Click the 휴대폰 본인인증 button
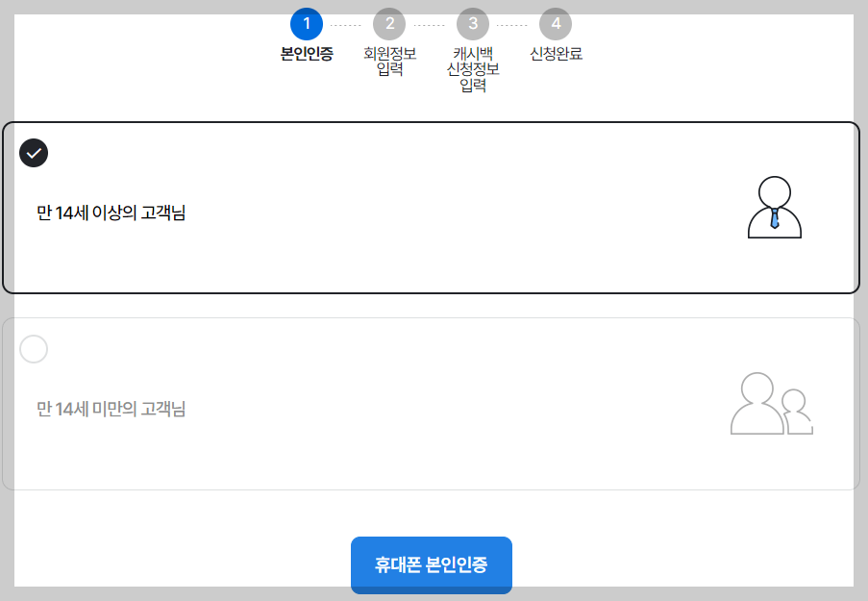 coord(432,565)
